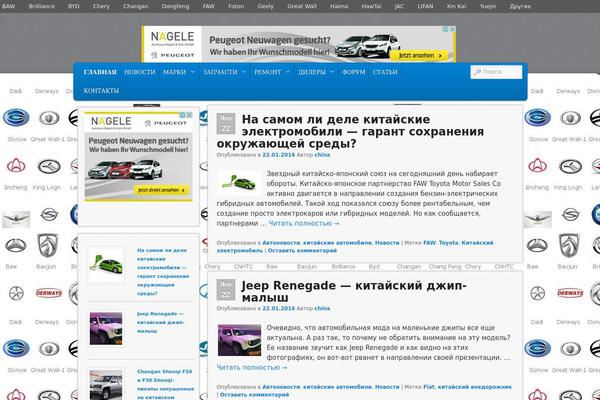Viewport: 600px width, 400px height.
Task: Close the top Peugeot banner ad
Action: (452, 29)
